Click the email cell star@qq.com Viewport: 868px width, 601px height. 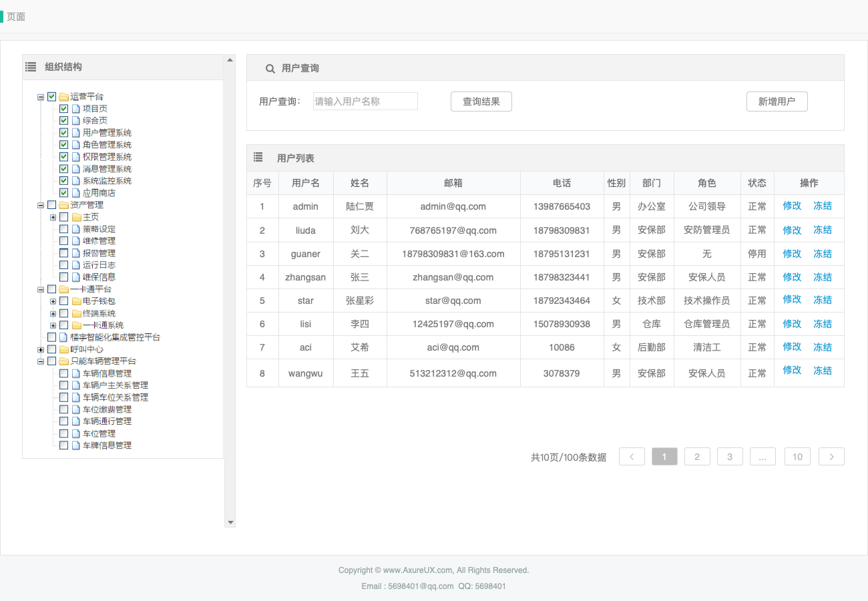click(x=453, y=300)
